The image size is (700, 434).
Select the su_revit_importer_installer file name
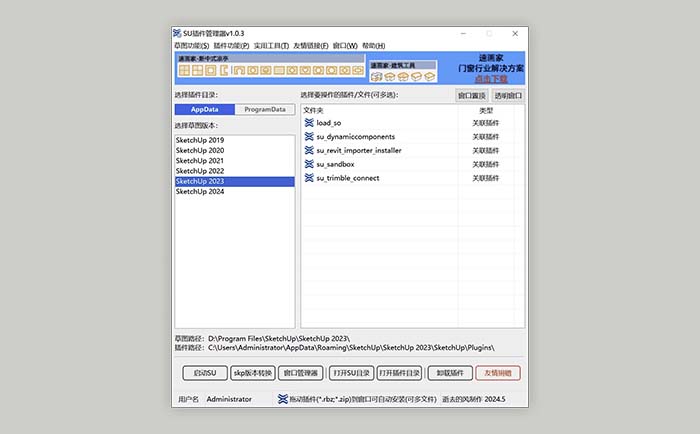[x=359, y=150]
